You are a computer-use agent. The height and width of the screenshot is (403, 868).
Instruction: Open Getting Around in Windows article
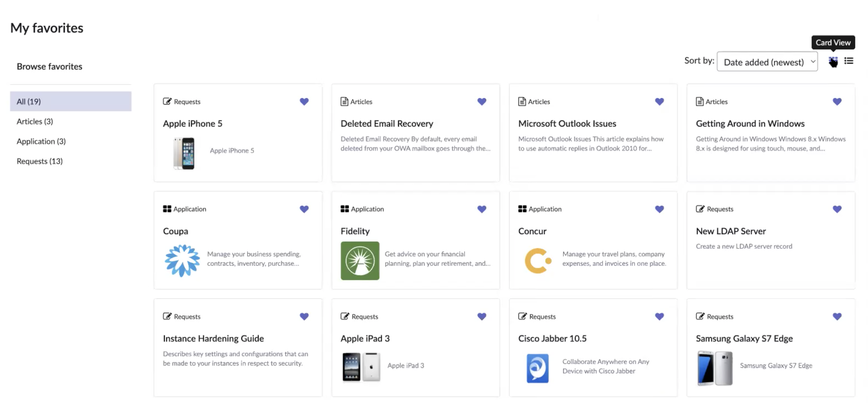(750, 124)
